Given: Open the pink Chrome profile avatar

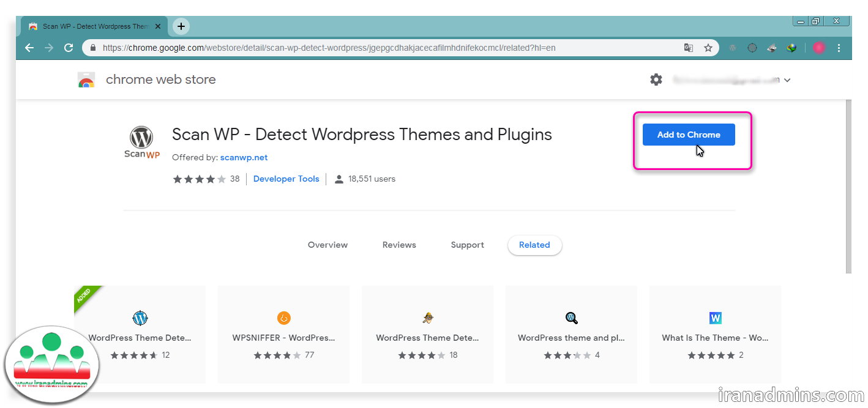Looking at the screenshot, I should (x=819, y=48).
